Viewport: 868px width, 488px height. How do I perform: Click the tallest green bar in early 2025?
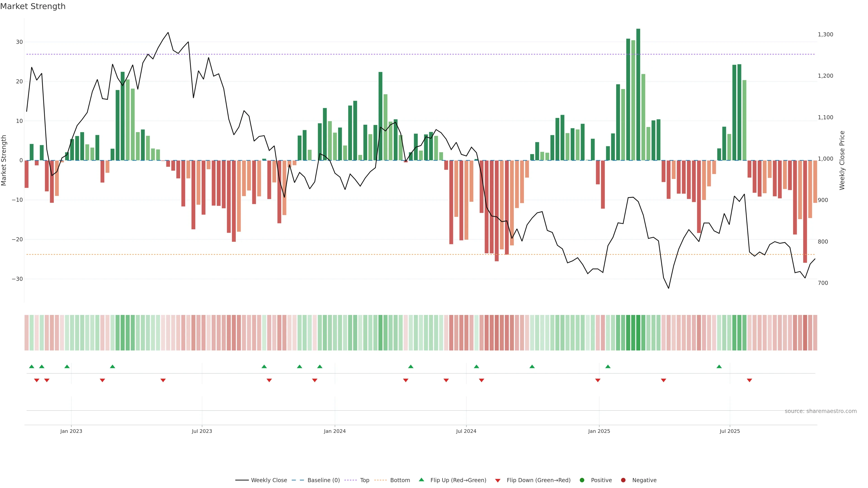(x=638, y=94)
